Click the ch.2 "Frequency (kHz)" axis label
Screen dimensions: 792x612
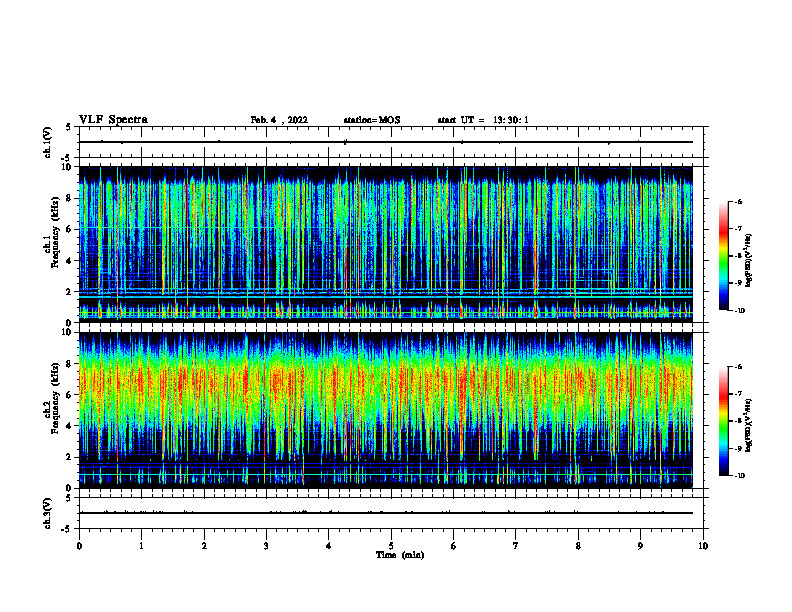(55, 398)
